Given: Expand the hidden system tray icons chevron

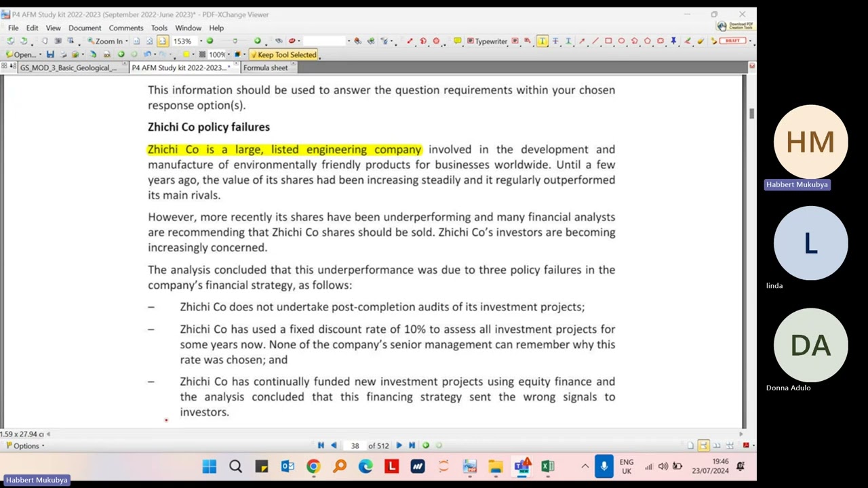Looking at the screenshot, I should point(585,466).
